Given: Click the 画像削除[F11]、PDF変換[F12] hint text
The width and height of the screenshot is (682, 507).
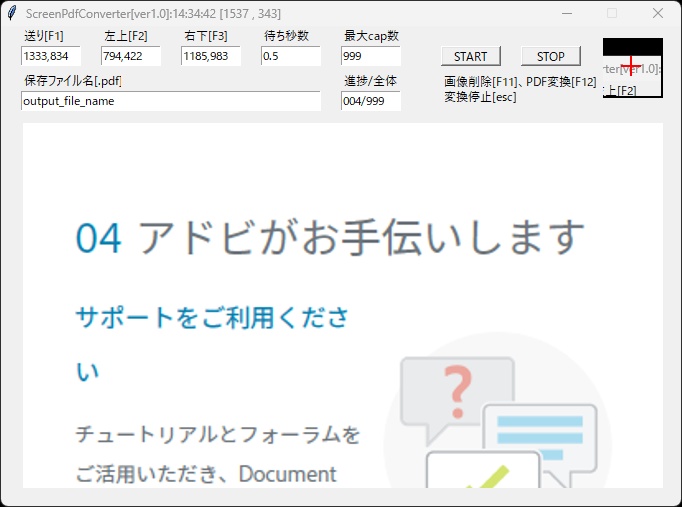Looking at the screenshot, I should point(520,82).
